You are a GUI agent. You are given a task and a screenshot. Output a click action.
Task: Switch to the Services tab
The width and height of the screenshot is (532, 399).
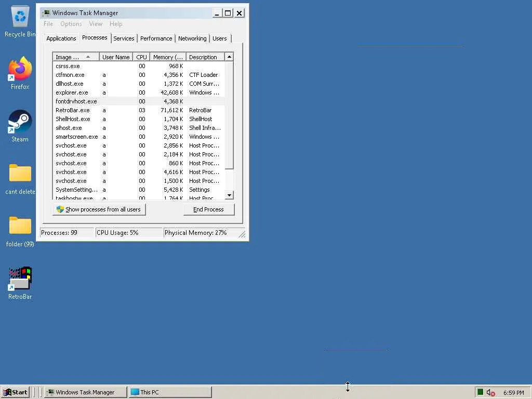124,38
